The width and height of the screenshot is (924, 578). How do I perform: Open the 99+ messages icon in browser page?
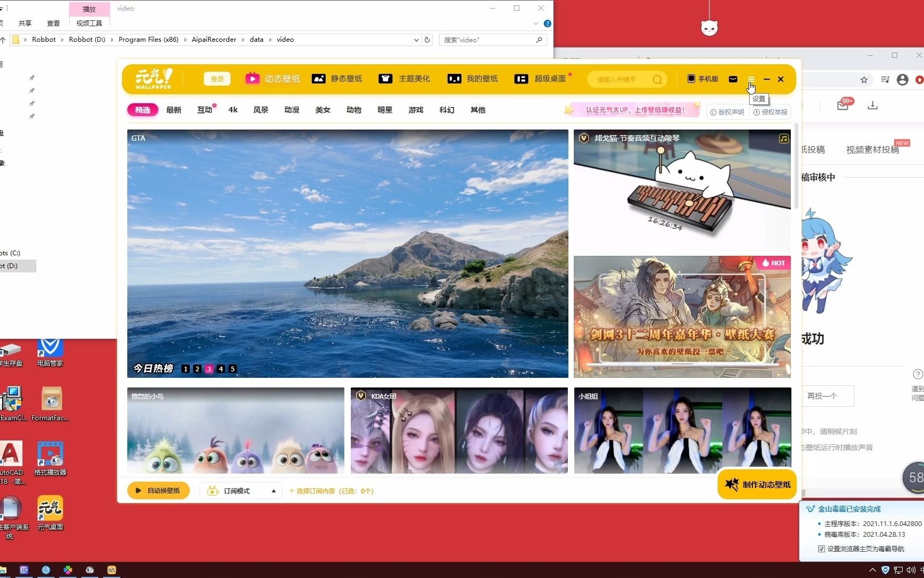[x=843, y=104]
